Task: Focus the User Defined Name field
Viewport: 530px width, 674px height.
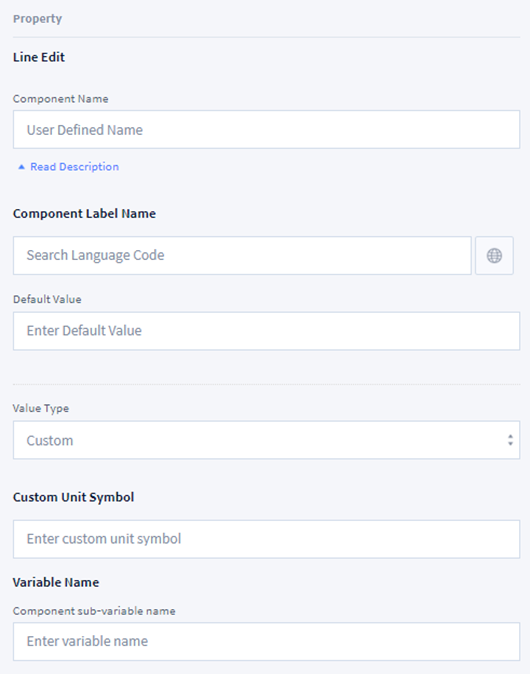Action: pyautogui.click(x=266, y=130)
